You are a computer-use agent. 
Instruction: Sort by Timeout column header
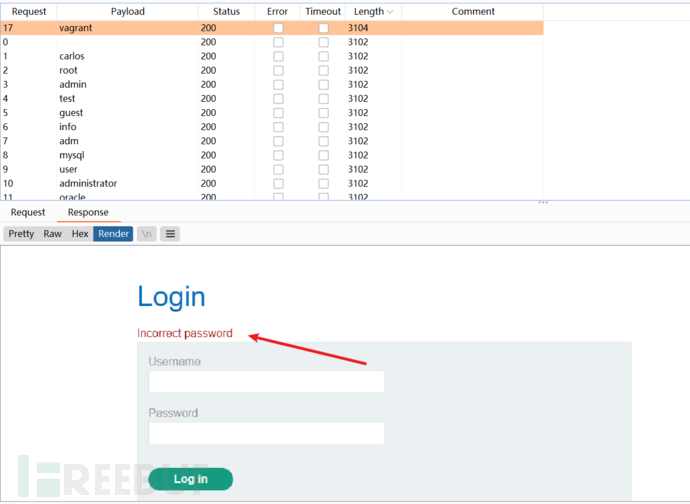coord(323,11)
